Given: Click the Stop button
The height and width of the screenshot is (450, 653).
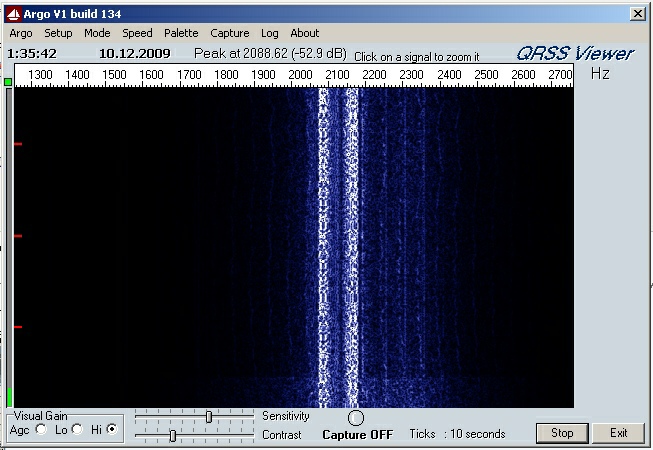Looking at the screenshot, I should (x=562, y=433).
